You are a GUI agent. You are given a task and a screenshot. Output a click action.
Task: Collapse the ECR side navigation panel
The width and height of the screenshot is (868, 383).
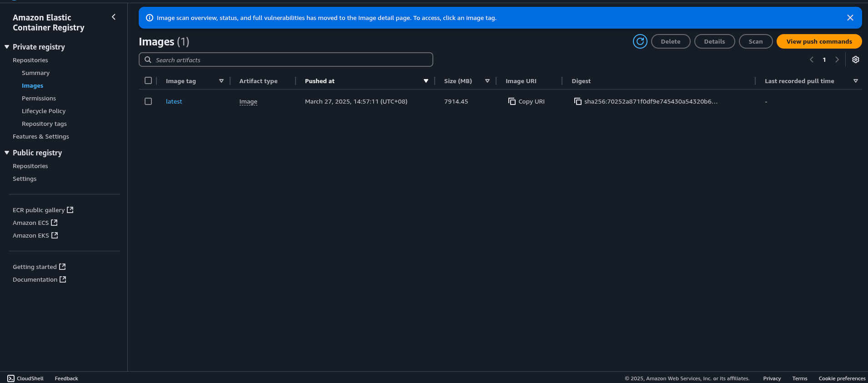pyautogui.click(x=114, y=17)
